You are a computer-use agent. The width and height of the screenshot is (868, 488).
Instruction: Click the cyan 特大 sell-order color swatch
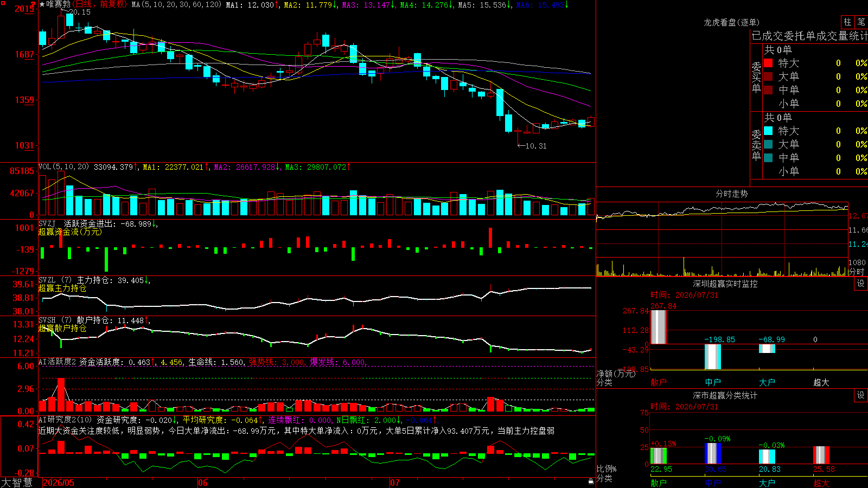click(768, 131)
